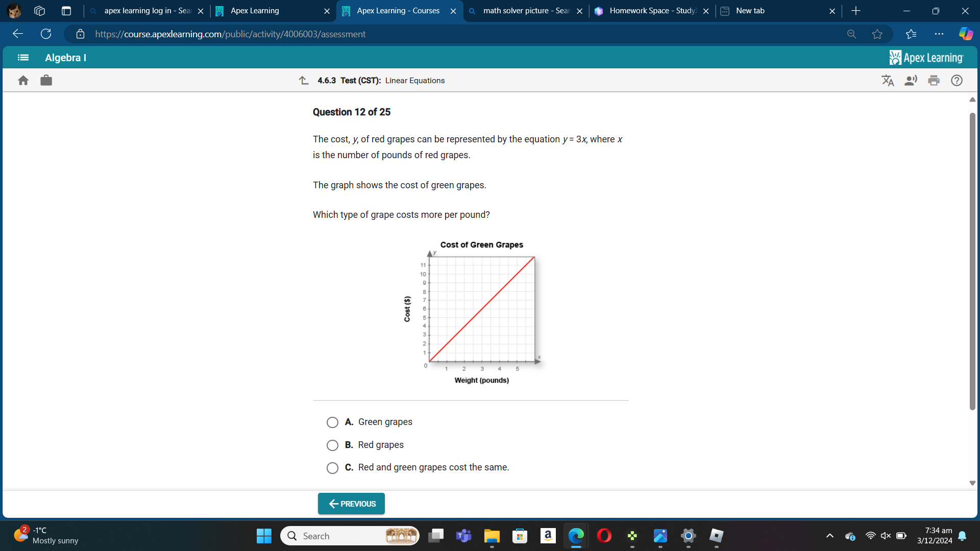The width and height of the screenshot is (980, 551).
Task: Click the hamburger menu icon
Action: tap(22, 57)
